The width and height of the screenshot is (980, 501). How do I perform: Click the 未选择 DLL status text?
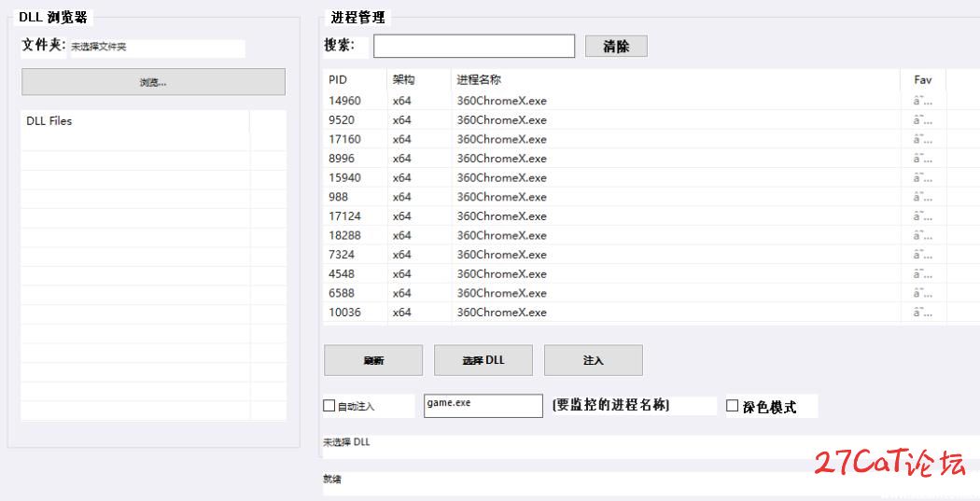tap(346, 441)
